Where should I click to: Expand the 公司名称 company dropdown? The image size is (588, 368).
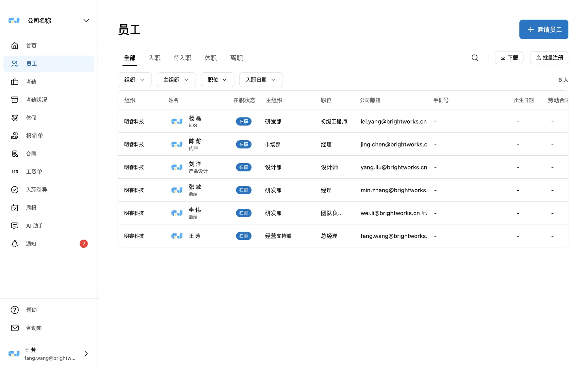pyautogui.click(x=86, y=21)
